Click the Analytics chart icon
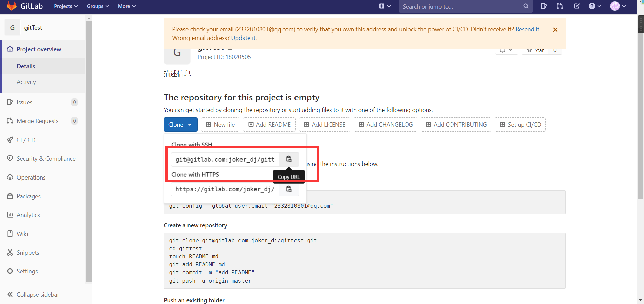 pyautogui.click(x=10, y=215)
